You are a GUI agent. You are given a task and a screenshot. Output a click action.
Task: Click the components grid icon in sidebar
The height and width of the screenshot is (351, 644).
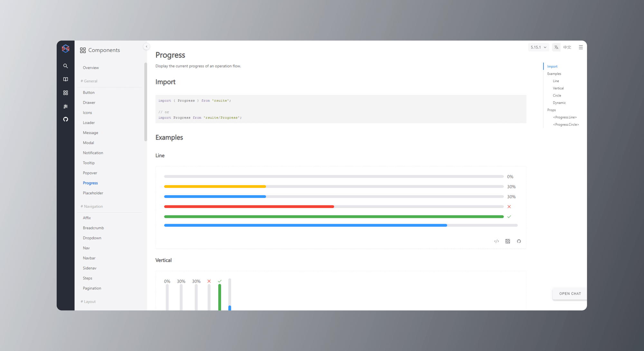pyautogui.click(x=65, y=92)
